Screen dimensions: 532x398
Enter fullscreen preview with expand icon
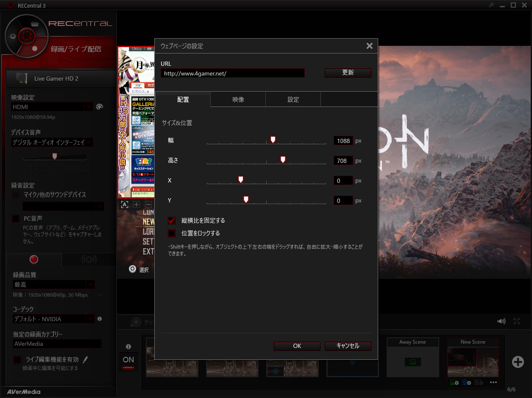[517, 321]
